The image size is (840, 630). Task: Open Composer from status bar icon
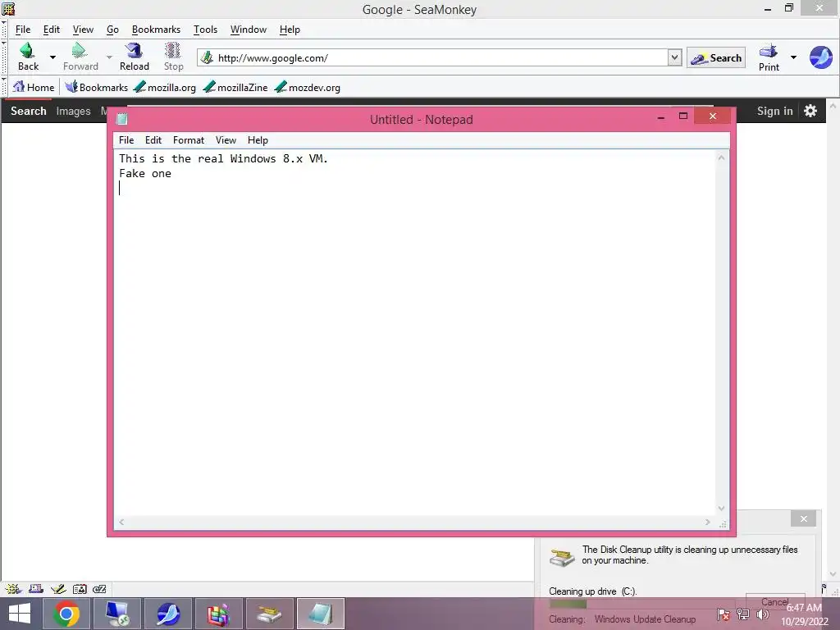pos(58,589)
